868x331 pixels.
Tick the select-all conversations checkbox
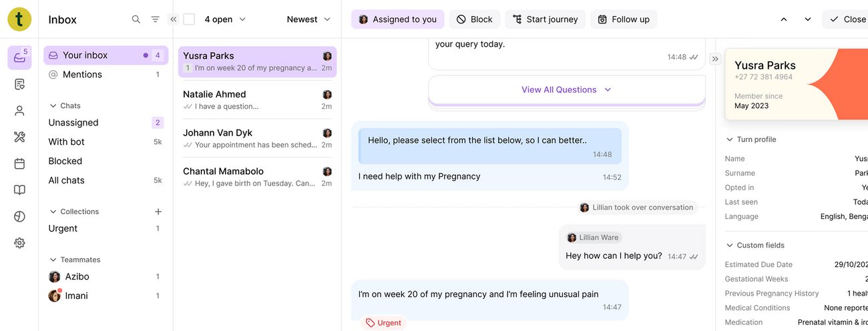coord(189,19)
